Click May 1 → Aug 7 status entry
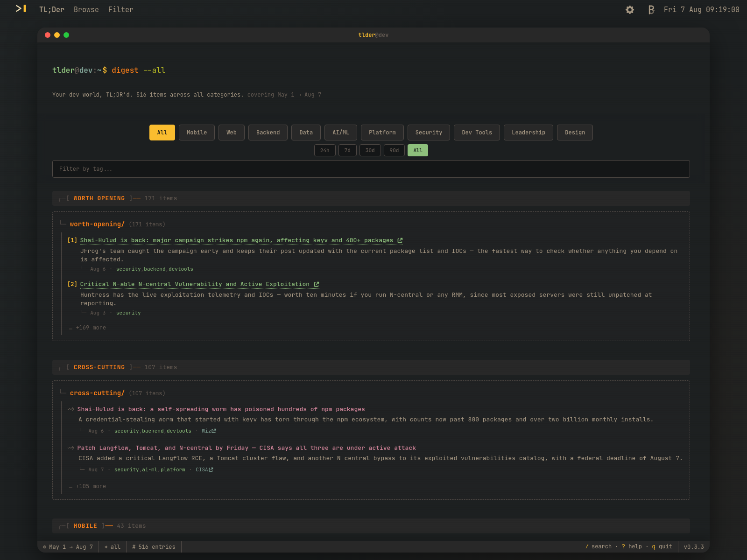The width and height of the screenshot is (747, 560). (x=68, y=547)
